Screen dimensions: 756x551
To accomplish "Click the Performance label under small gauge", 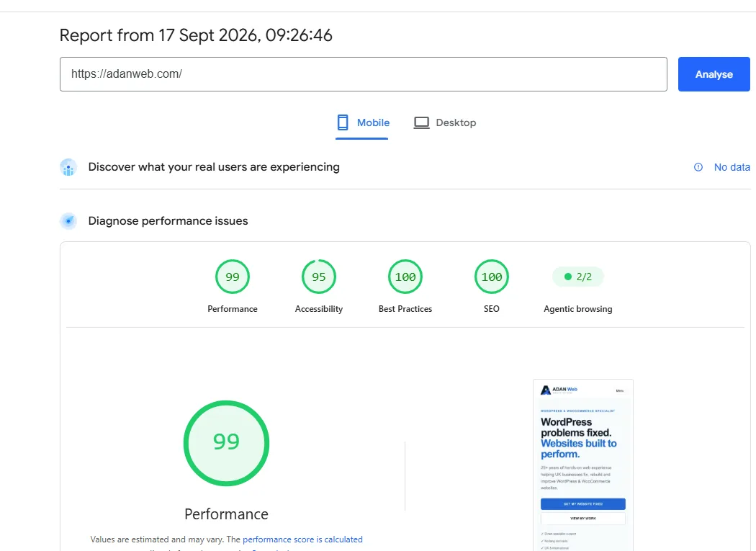I will pyautogui.click(x=233, y=309).
